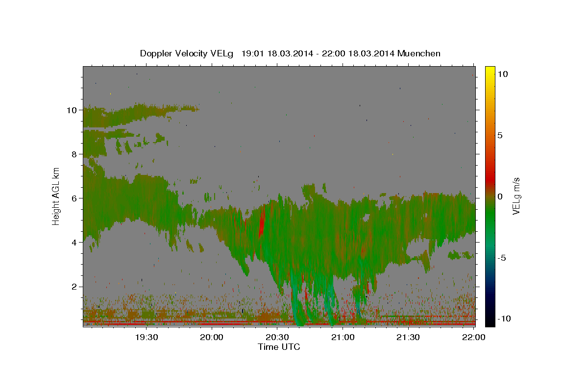Click the 'Time UTC' axis label

point(279,347)
